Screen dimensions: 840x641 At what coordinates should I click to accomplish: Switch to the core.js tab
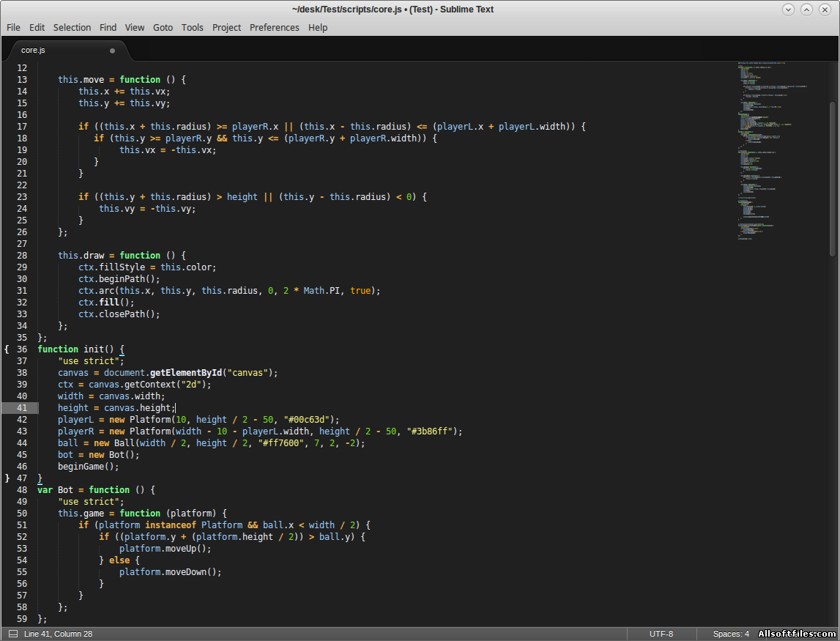tap(33, 51)
